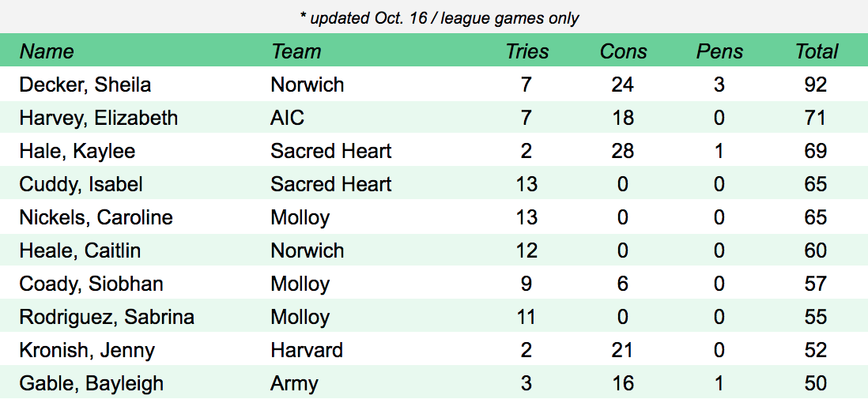
Task: Select the Cons column header
Action: 623,52
